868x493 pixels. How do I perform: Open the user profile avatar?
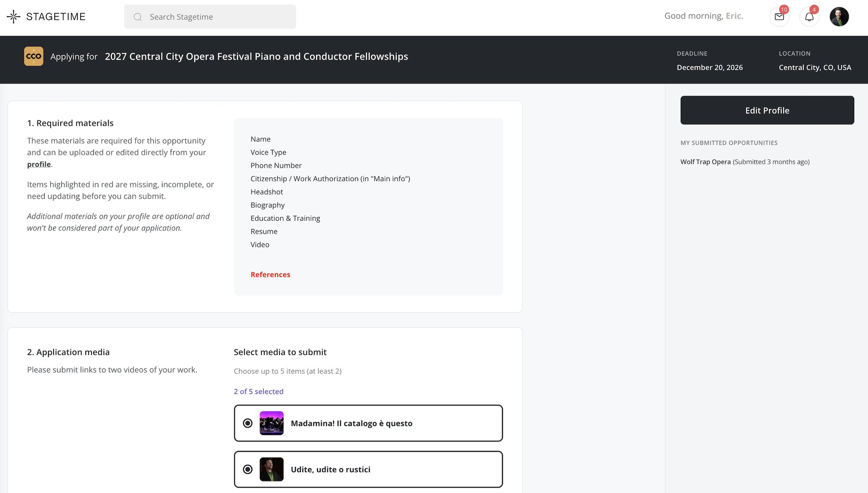[839, 17]
